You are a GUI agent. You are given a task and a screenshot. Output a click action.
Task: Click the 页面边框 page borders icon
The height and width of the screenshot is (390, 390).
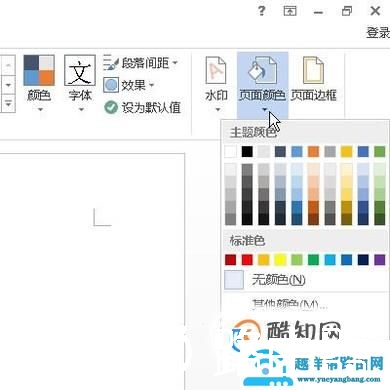[313, 70]
